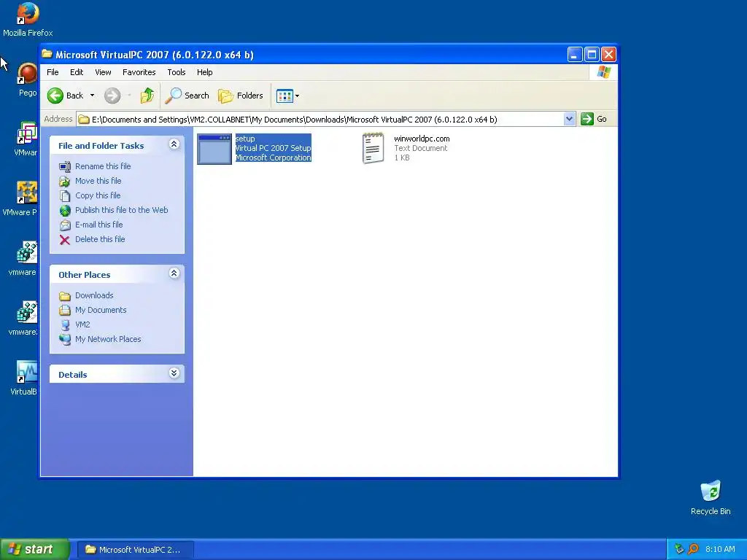Viewport: 747px width, 560px height.
Task: Click Rename this file link
Action: click(103, 166)
